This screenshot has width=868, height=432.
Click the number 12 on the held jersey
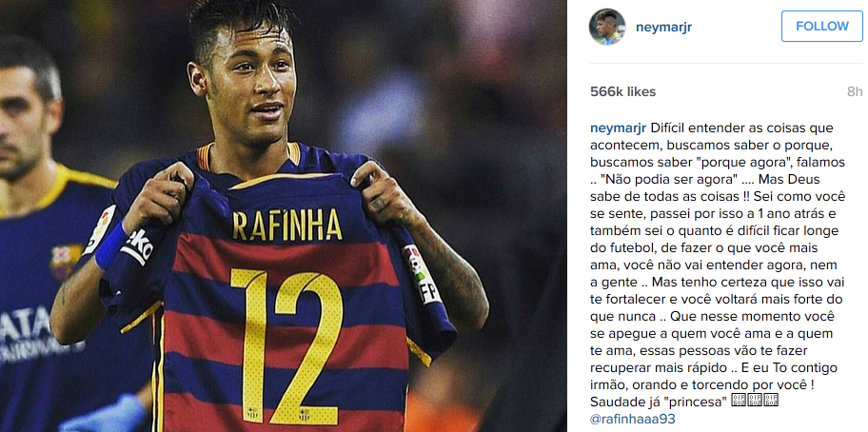[286, 346]
